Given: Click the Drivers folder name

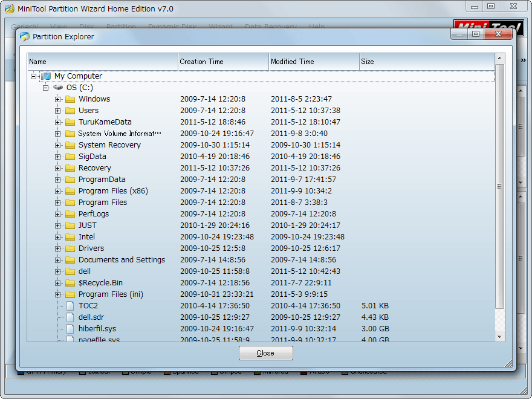Looking at the screenshot, I should point(91,248).
